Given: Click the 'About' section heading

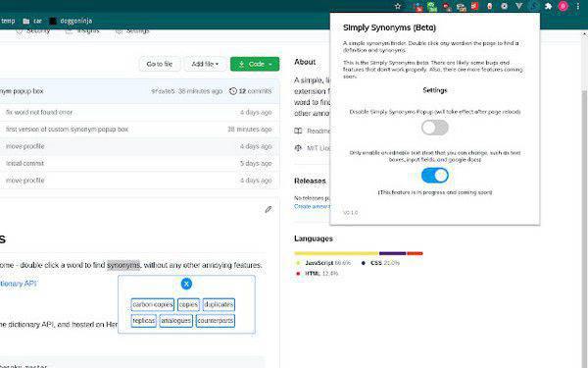Looking at the screenshot, I should pos(305,62).
